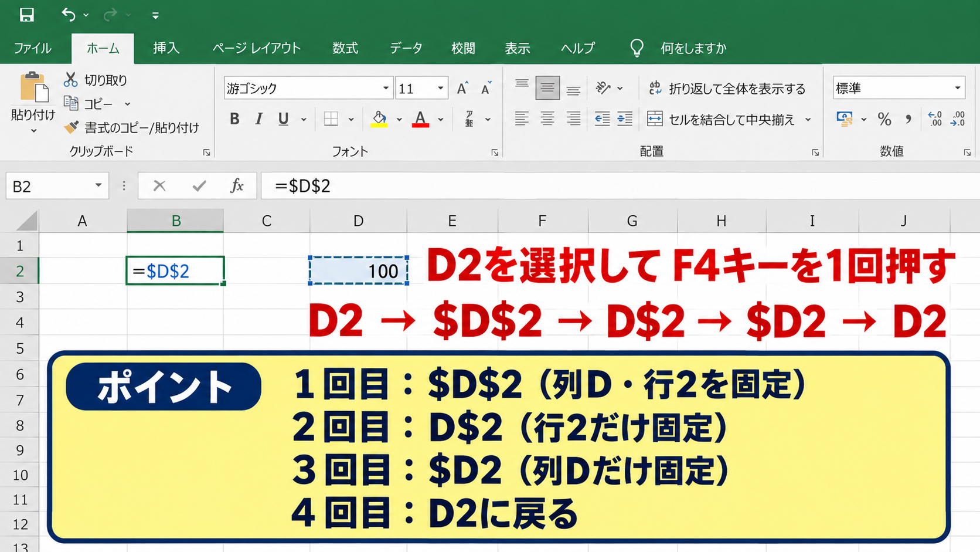This screenshot has width=980, height=552.
Task: Click the decrease indent icon
Action: [602, 119]
